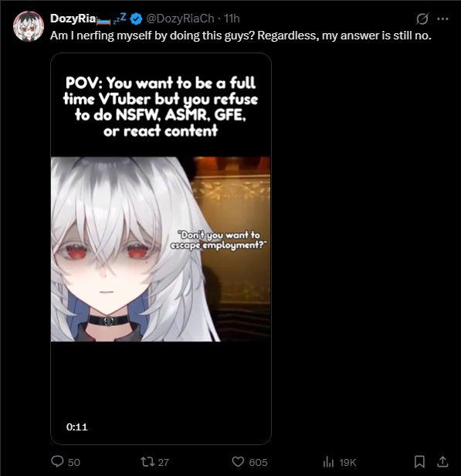Click the Grok explain-this-post icon

pyautogui.click(x=422, y=19)
